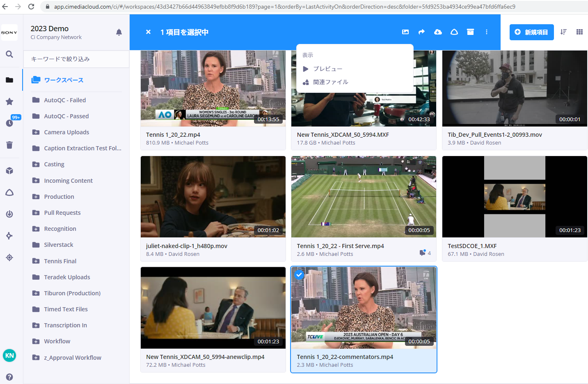Open the First Serve tennis court thumbnail

coord(364,197)
